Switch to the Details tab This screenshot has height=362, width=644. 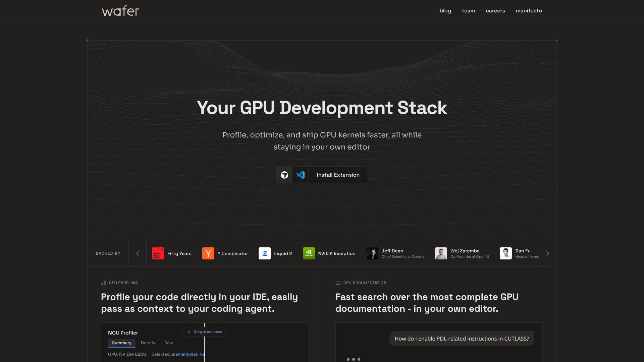pyautogui.click(x=148, y=343)
